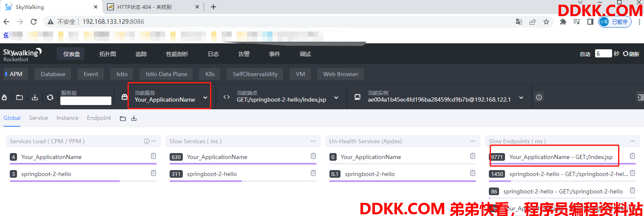
Task: Open the 调试 debug page
Action: pyautogui.click(x=305, y=54)
